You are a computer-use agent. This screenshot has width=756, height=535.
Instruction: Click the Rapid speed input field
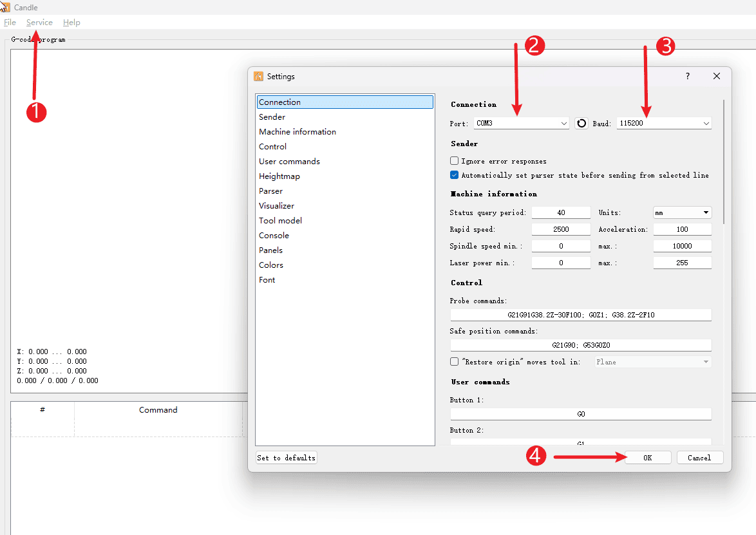click(560, 229)
